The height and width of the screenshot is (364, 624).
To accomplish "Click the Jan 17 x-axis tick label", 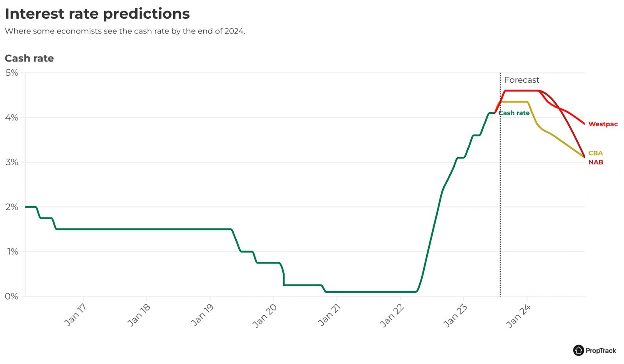I will coord(75,315).
